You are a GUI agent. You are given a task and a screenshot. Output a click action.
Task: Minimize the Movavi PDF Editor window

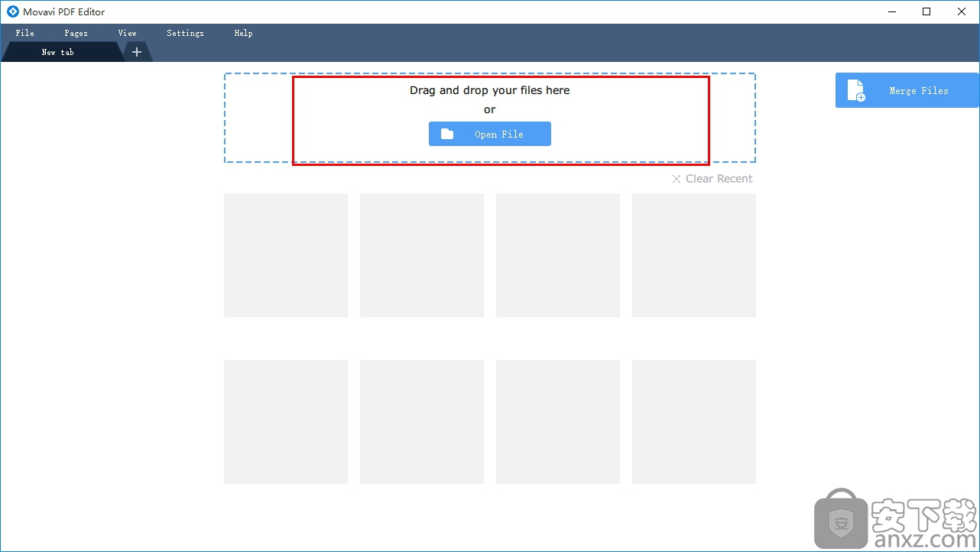click(891, 11)
